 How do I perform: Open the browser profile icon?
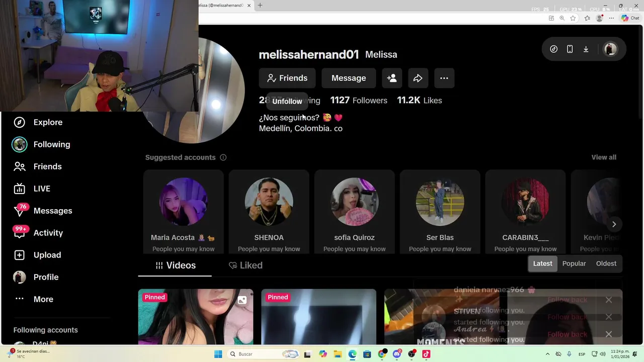599,18
